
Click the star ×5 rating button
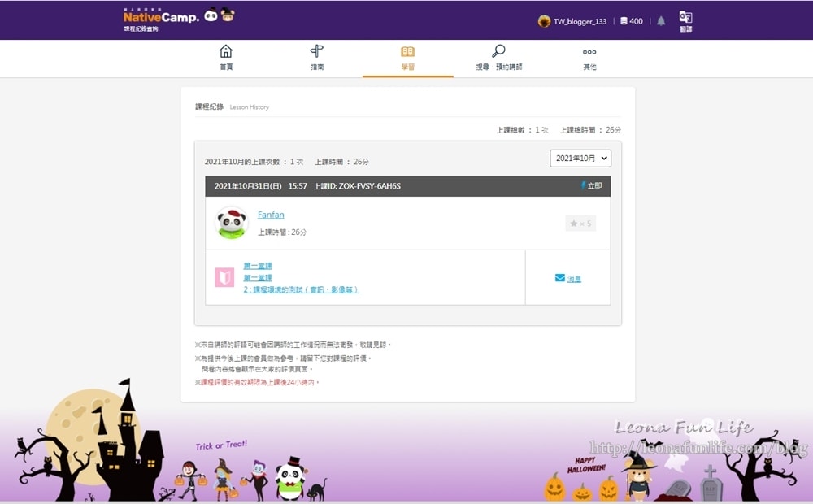point(580,223)
